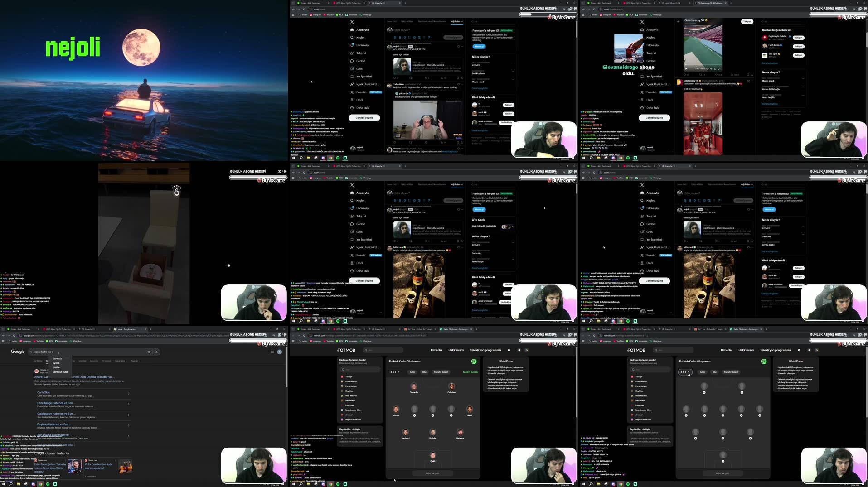Expand the Fenerbahçe Haberleri sitelink chevron on Google
Image resolution: width=868 pixels, height=487 pixels.
pos(129,404)
